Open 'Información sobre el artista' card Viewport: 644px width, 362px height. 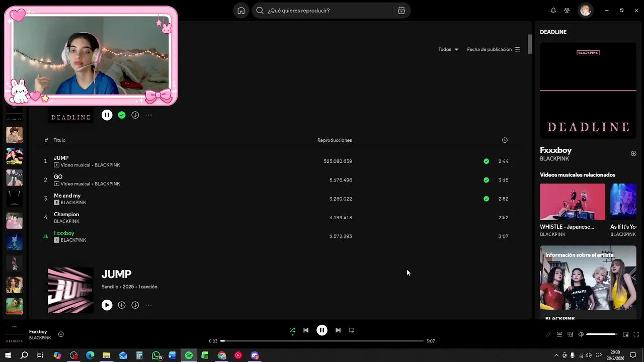(x=588, y=282)
